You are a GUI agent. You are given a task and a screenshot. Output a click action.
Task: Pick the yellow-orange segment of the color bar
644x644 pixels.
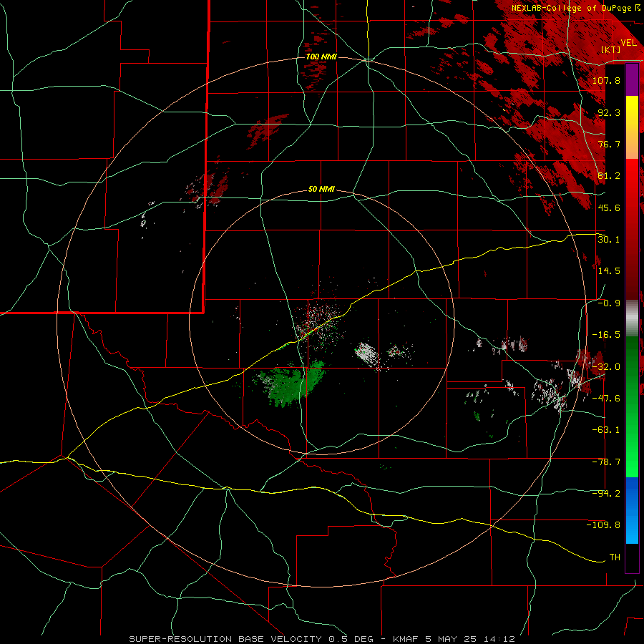(632, 127)
